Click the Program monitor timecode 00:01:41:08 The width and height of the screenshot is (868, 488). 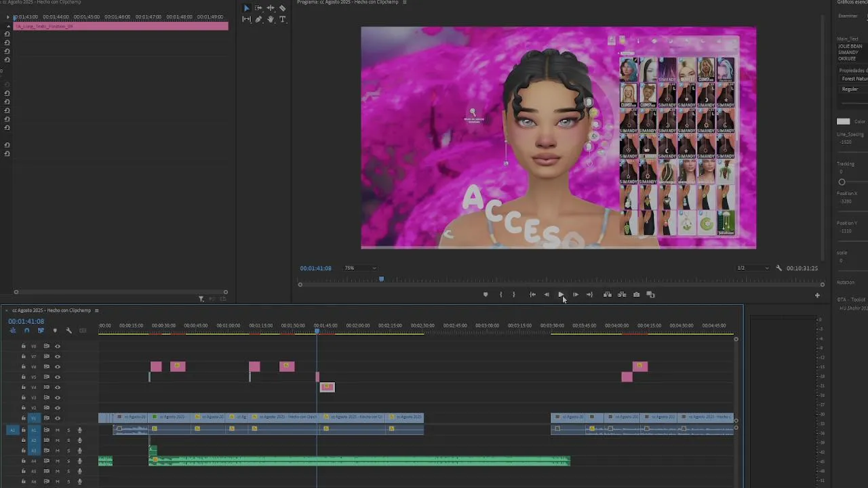pyautogui.click(x=316, y=268)
